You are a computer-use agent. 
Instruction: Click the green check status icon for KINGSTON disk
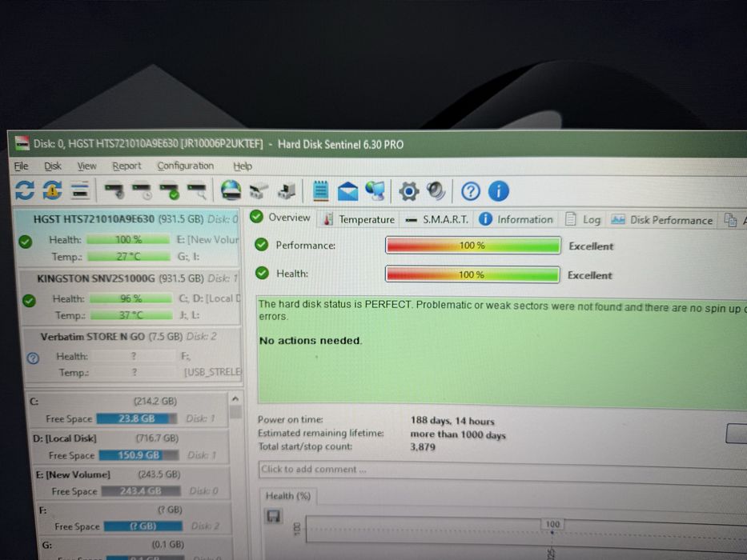click(x=29, y=301)
